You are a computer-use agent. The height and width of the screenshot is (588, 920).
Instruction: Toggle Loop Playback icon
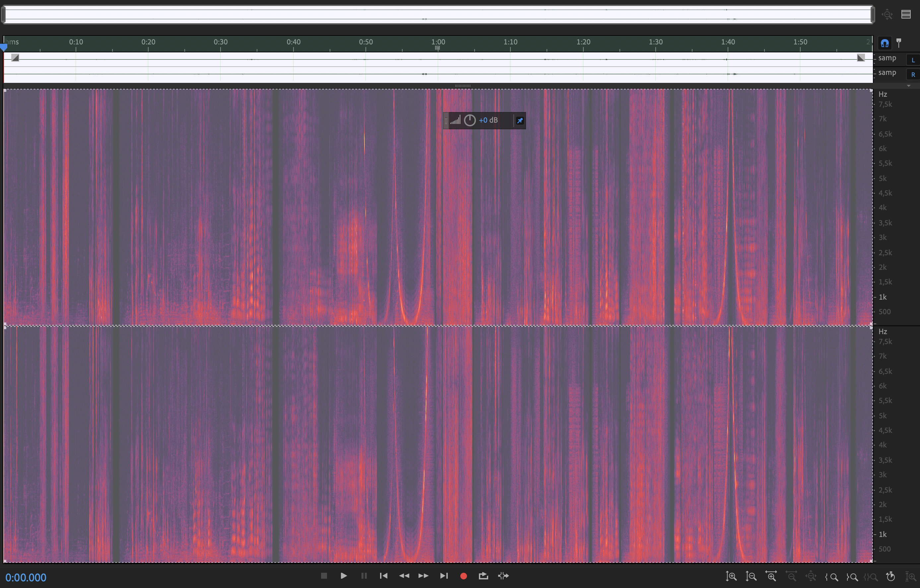pyautogui.click(x=483, y=576)
